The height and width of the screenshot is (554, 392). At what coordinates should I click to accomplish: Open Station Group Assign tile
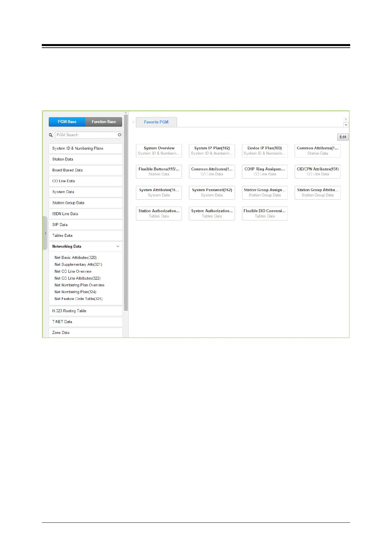point(265,192)
